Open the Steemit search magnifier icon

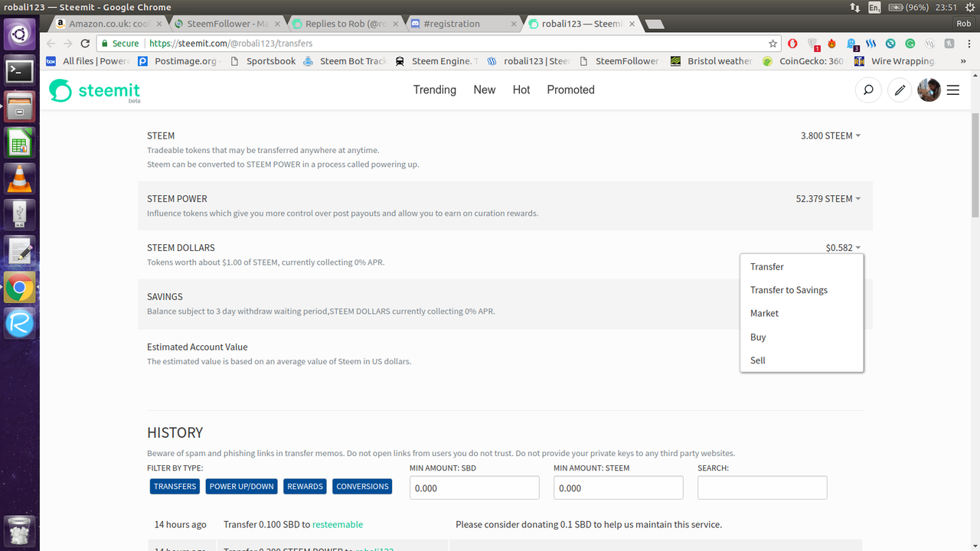(x=868, y=90)
